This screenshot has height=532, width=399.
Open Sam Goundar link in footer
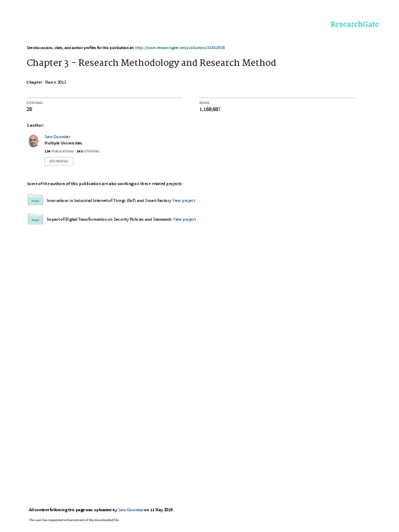click(130, 510)
